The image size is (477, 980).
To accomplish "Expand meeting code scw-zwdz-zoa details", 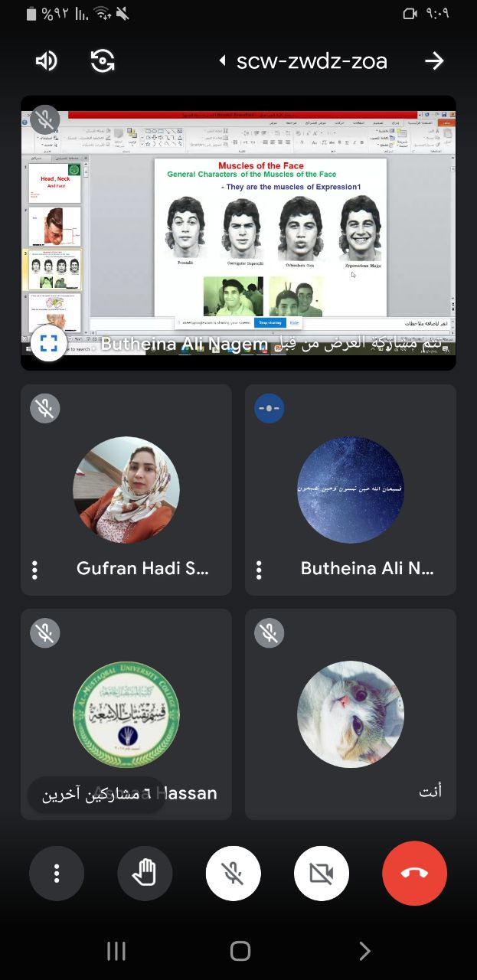I will click(x=303, y=61).
